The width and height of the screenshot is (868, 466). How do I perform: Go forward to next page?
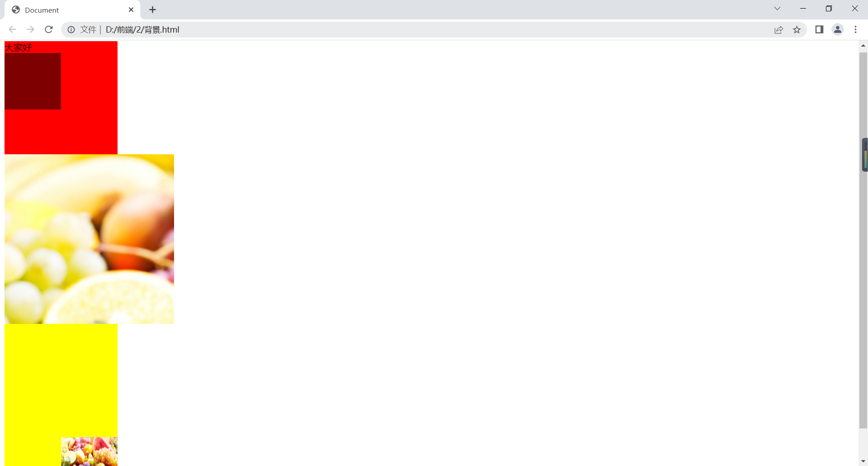[30, 29]
